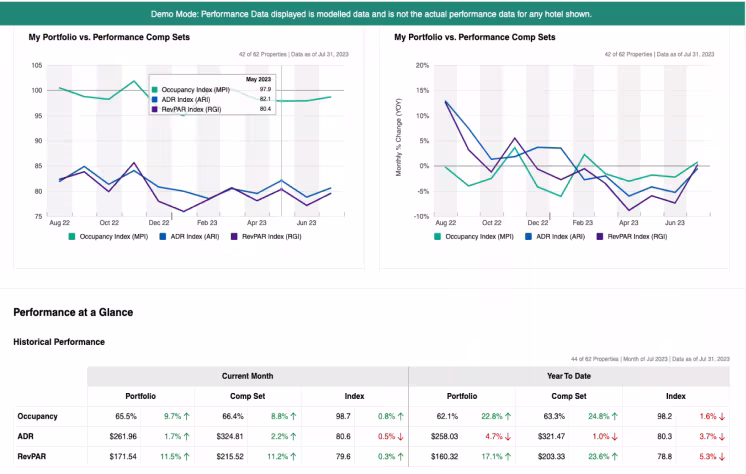Viewport: 746px width, 474px height.
Task: Click red down arrow beside ADR portfolio 4.7%
Action: pos(508,436)
